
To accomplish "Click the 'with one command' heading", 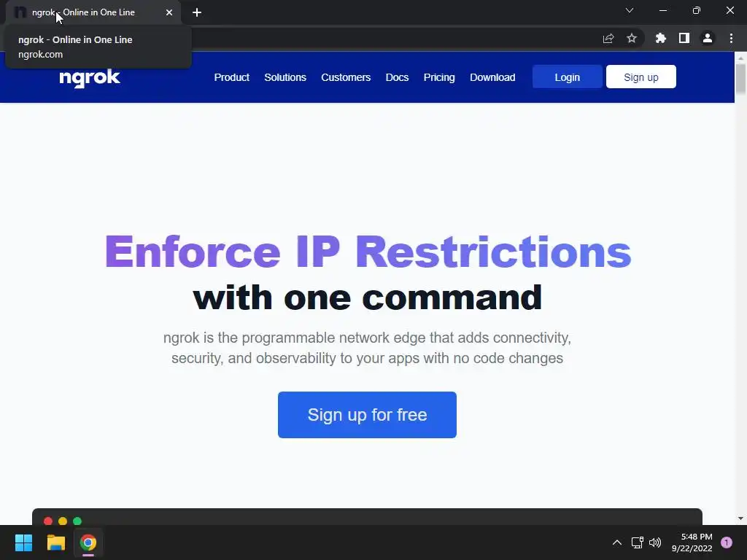I will point(368,297).
